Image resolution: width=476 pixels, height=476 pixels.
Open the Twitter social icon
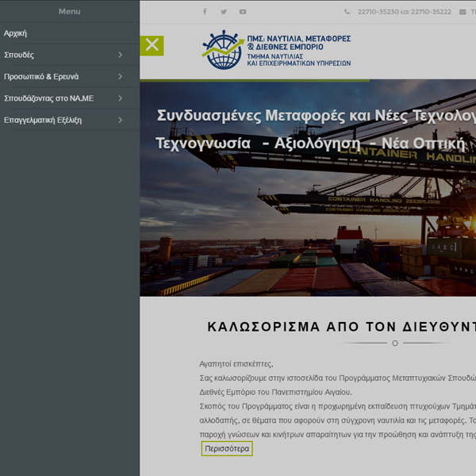click(224, 12)
